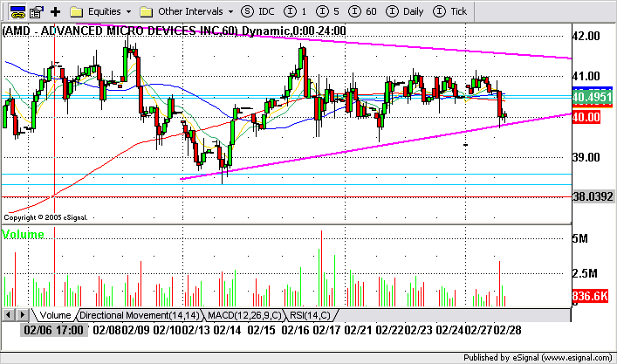Open the RSI(14,C) tab
This screenshot has width=617, height=364.
pos(310,315)
